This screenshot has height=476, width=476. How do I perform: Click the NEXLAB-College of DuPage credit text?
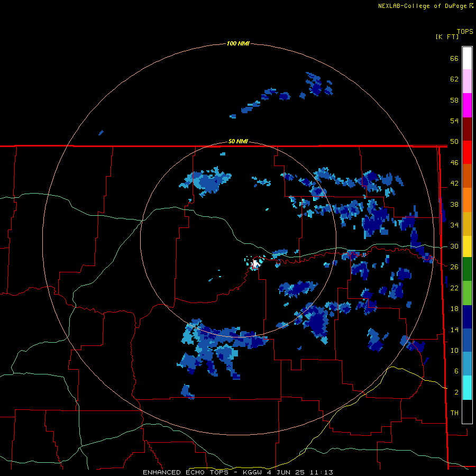coord(426,6)
